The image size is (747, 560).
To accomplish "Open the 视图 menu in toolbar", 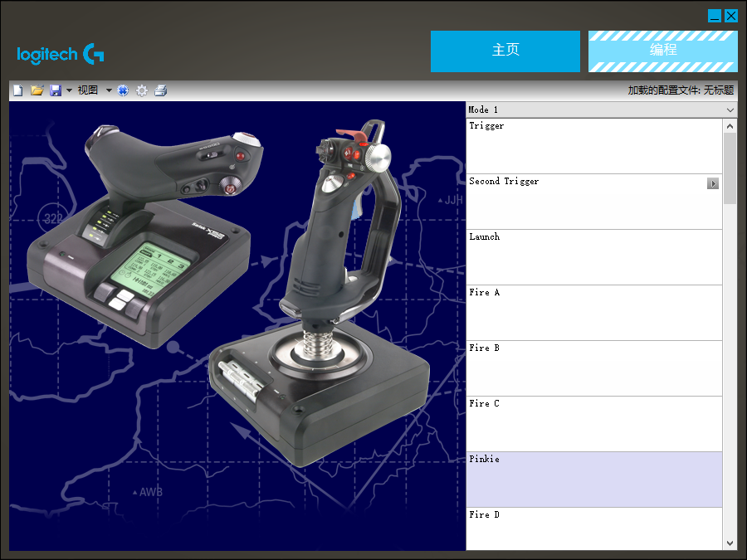I will (88, 90).
